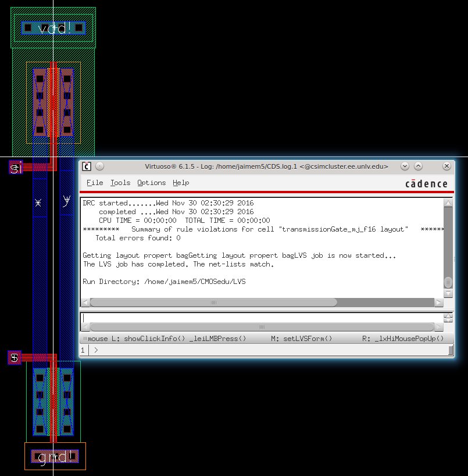Click the 'DRC started' log line
The image size is (468, 476).
coord(169,203)
